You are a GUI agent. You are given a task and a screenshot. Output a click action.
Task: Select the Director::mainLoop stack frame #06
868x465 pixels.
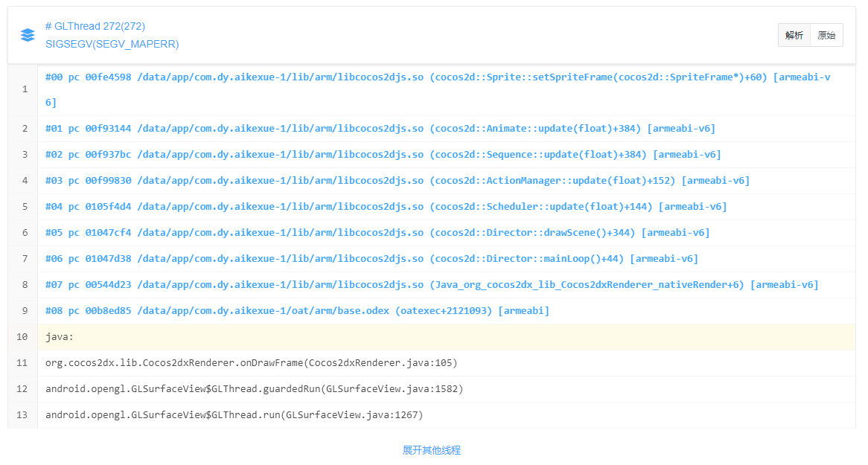371,259
